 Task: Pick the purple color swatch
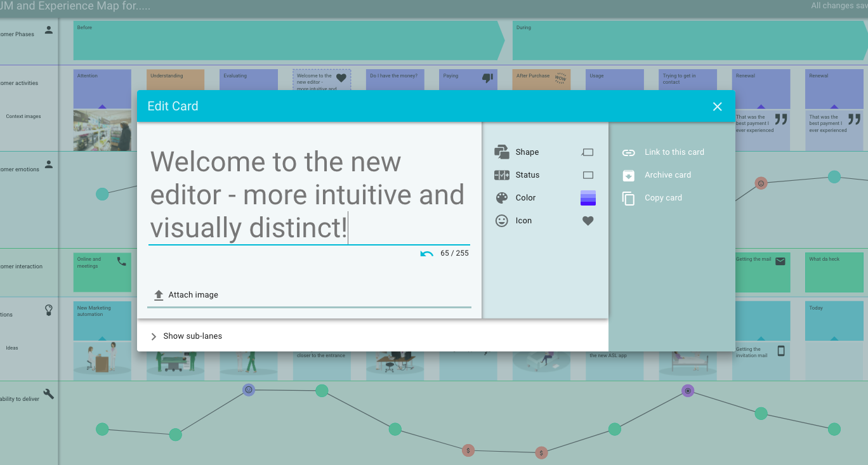[588, 198]
